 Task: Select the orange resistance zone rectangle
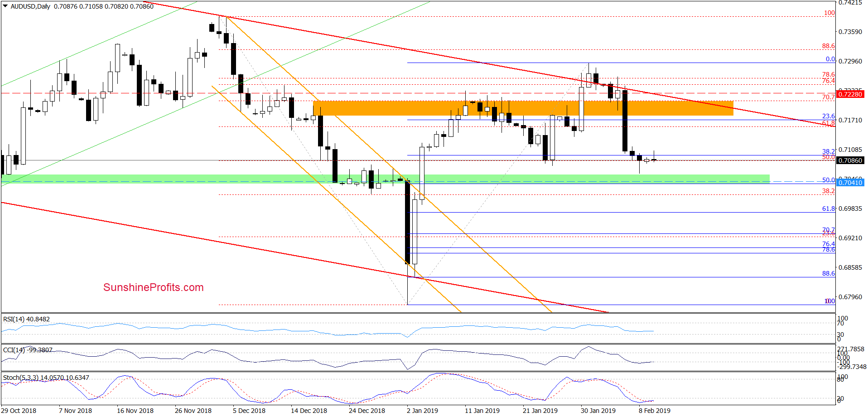click(523, 108)
